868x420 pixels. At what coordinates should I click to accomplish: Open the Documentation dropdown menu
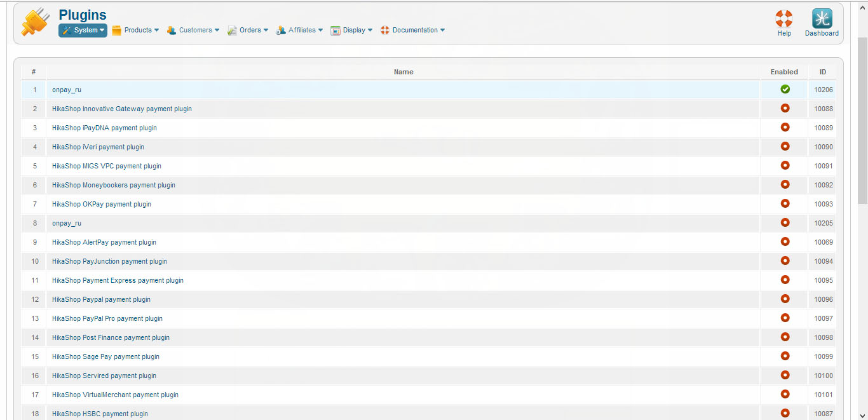412,30
